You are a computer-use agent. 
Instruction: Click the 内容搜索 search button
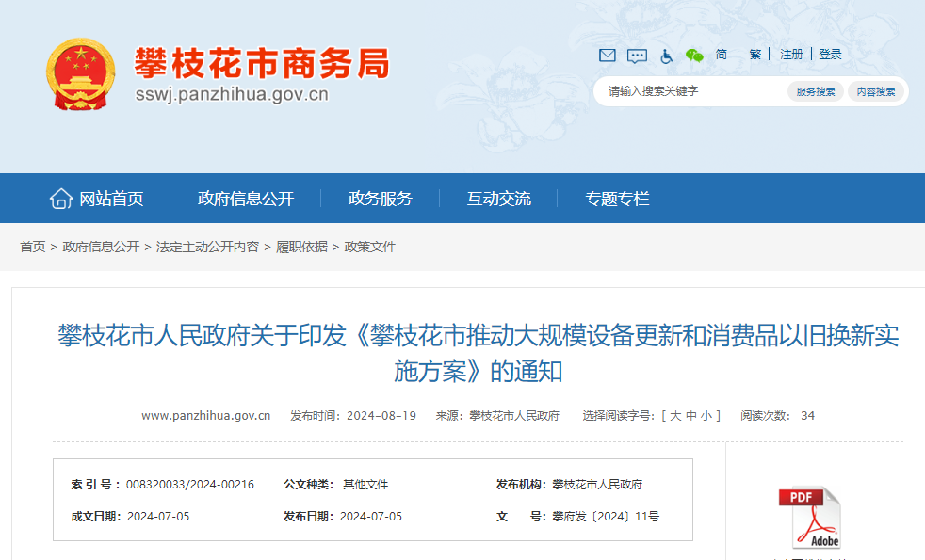[876, 91]
